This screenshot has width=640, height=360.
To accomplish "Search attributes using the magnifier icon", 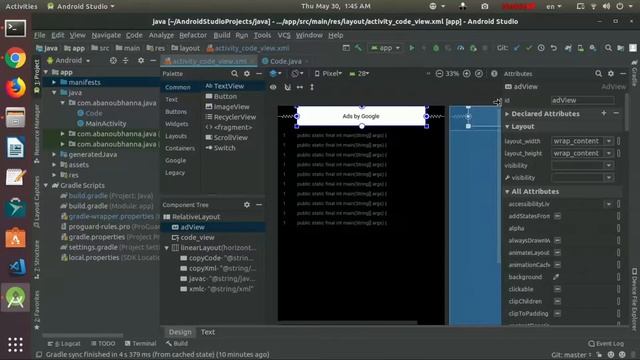I will click(598, 73).
